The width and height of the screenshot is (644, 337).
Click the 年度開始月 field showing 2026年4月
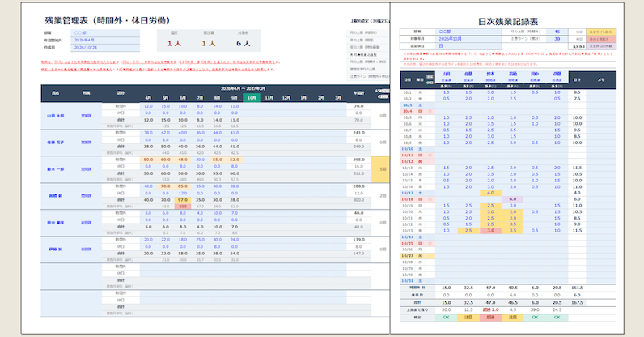point(105,41)
